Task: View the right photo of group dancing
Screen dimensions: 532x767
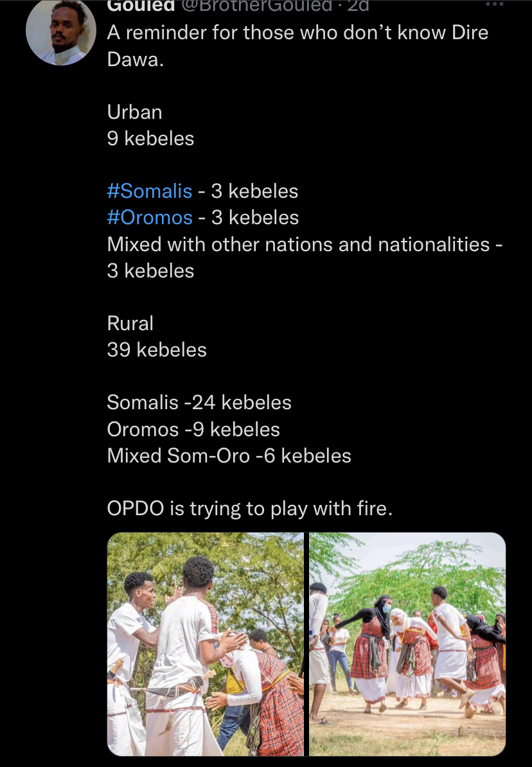Action: coord(407,644)
